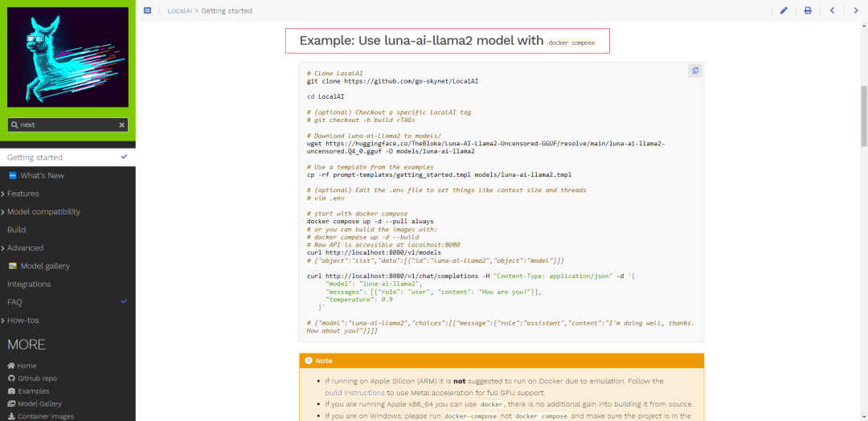Click the Container images download icon
This screenshot has height=421, width=868.
[11, 416]
